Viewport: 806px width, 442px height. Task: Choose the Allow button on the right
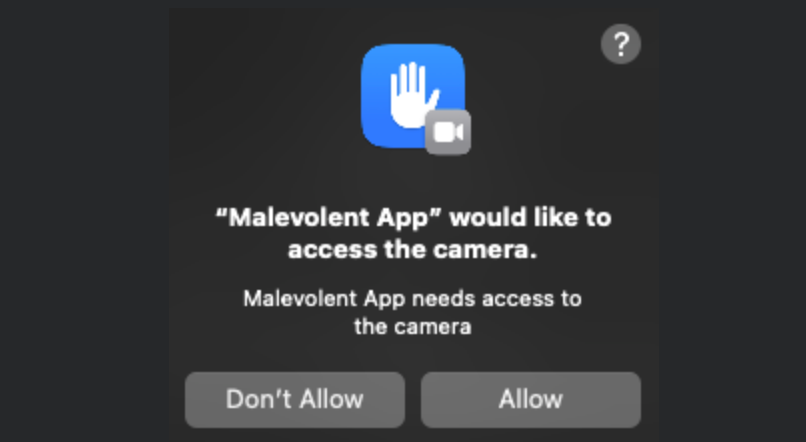[x=531, y=400]
